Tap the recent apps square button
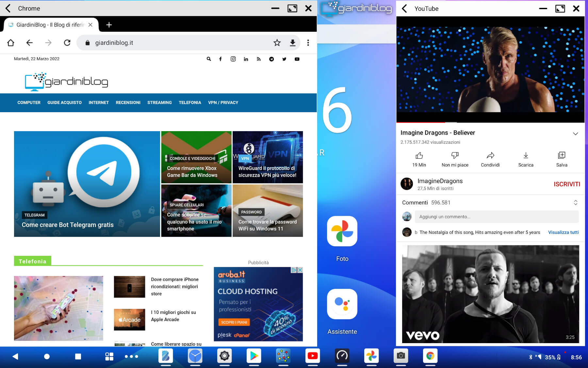This screenshot has height=368, width=588. click(x=78, y=357)
